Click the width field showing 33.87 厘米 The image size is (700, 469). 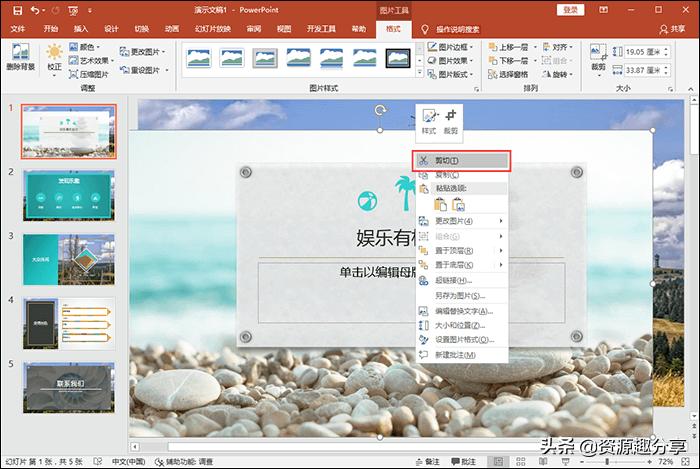pyautogui.click(x=642, y=70)
